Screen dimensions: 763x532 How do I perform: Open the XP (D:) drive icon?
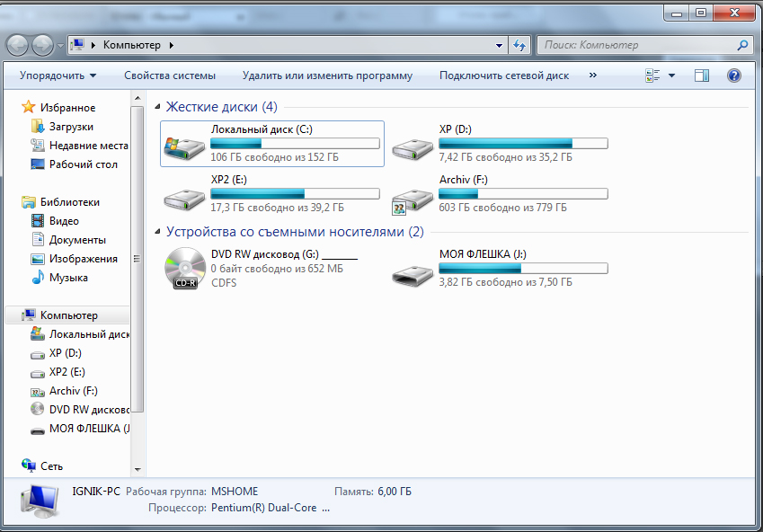(x=413, y=148)
